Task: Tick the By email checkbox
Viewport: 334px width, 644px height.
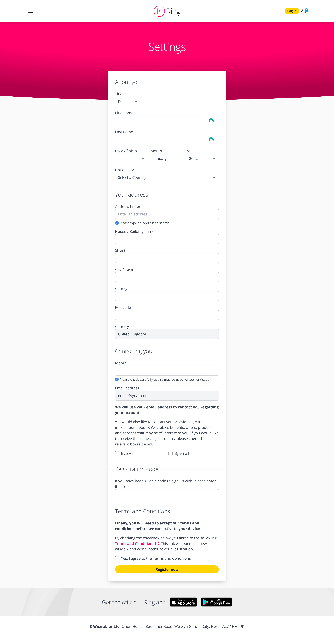Action: (170, 453)
